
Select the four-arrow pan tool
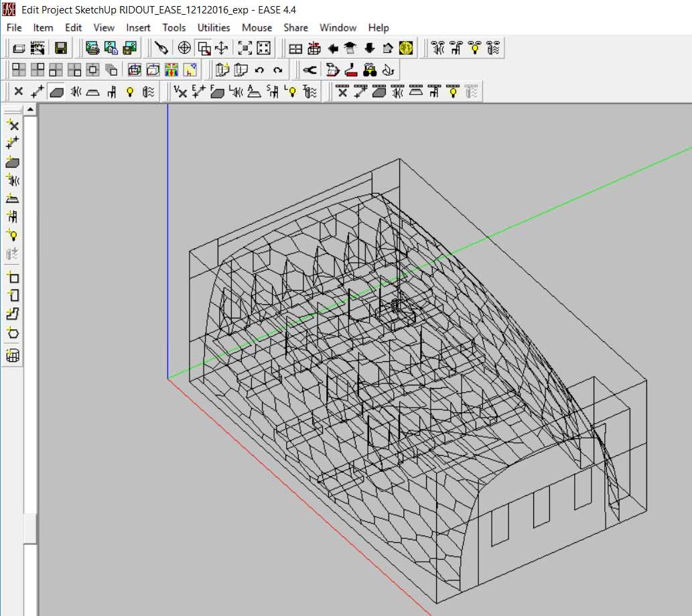(222, 48)
